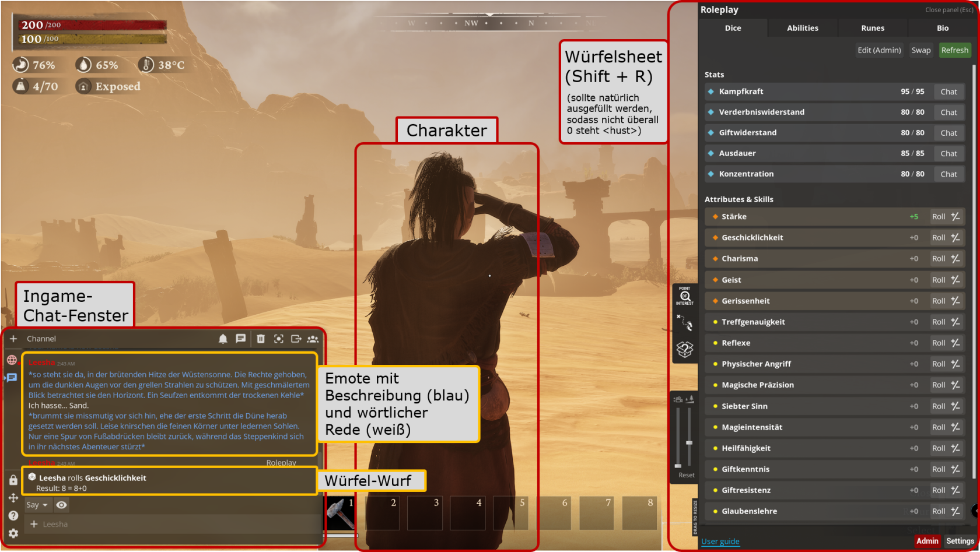Switch to the Abilities tab
The height and width of the screenshot is (552, 980).
(803, 28)
